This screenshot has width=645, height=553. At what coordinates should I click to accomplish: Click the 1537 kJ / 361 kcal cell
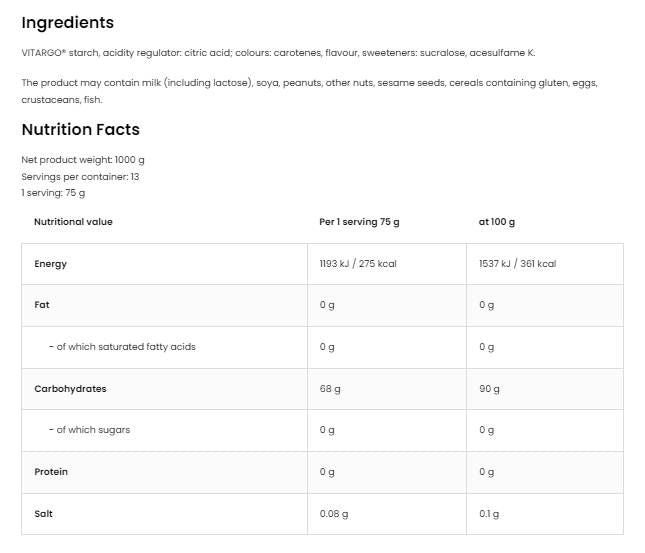(x=517, y=264)
